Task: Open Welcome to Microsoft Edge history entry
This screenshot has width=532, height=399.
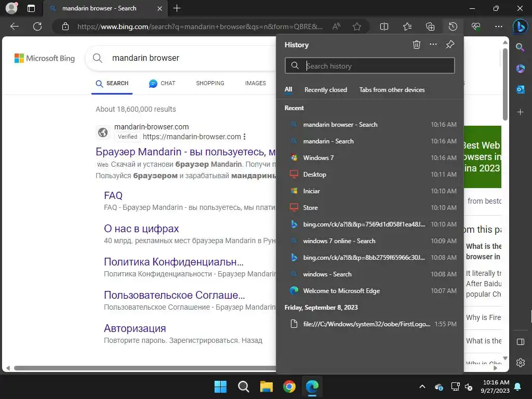Action: pyautogui.click(x=370, y=291)
